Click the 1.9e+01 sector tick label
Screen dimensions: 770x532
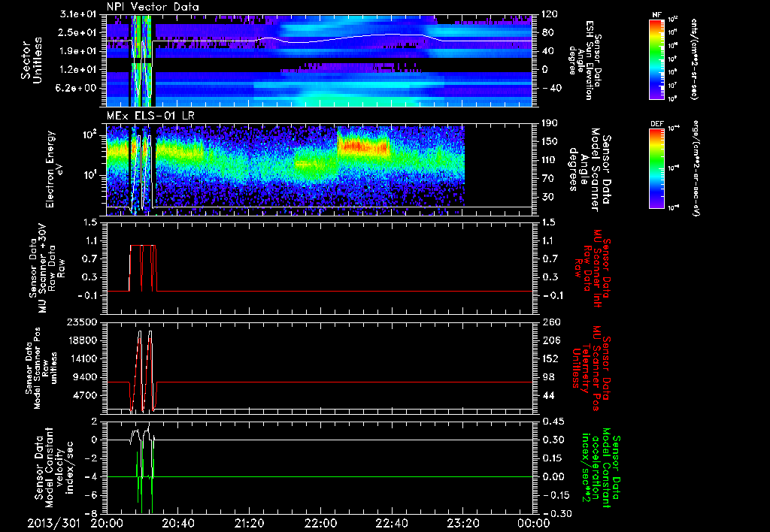(x=79, y=51)
